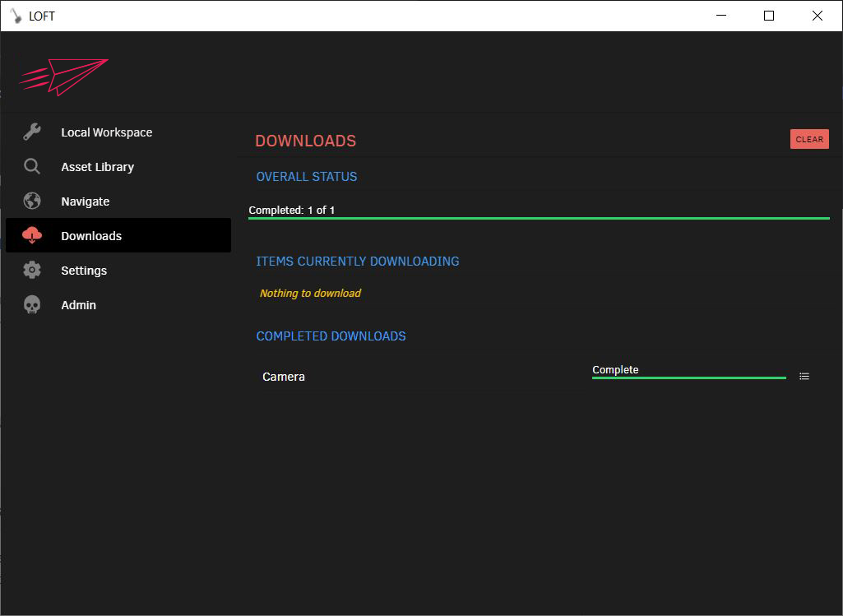Select the Downloads sidebar entry
843x616 pixels.
[x=91, y=235]
